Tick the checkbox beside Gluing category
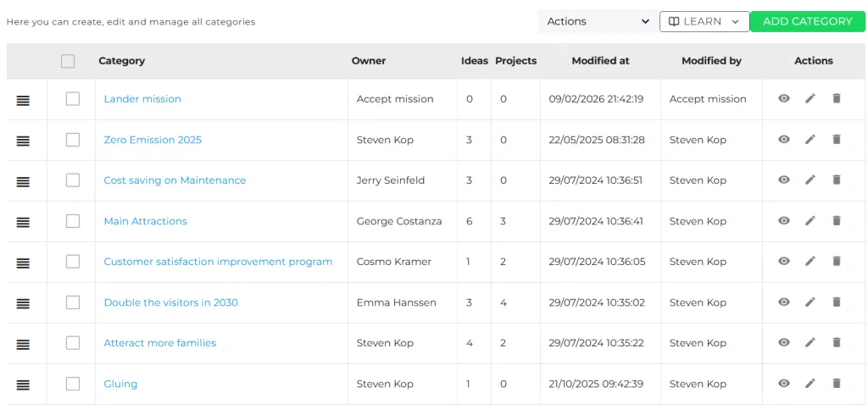868x415 pixels. tap(73, 384)
